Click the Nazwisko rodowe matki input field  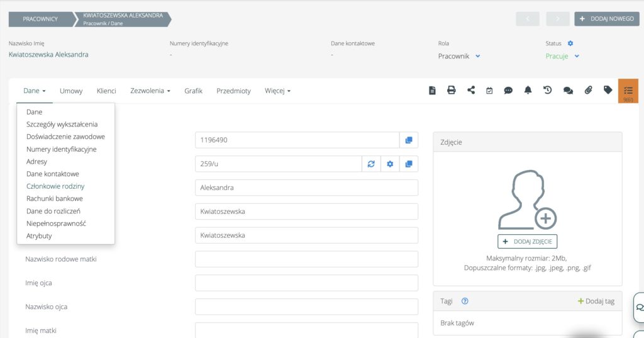click(306, 259)
